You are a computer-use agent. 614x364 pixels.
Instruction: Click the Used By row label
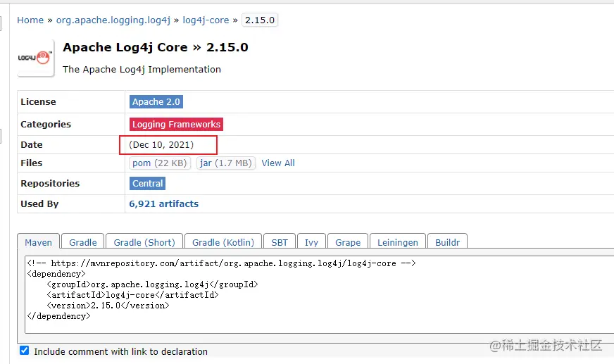coord(39,204)
